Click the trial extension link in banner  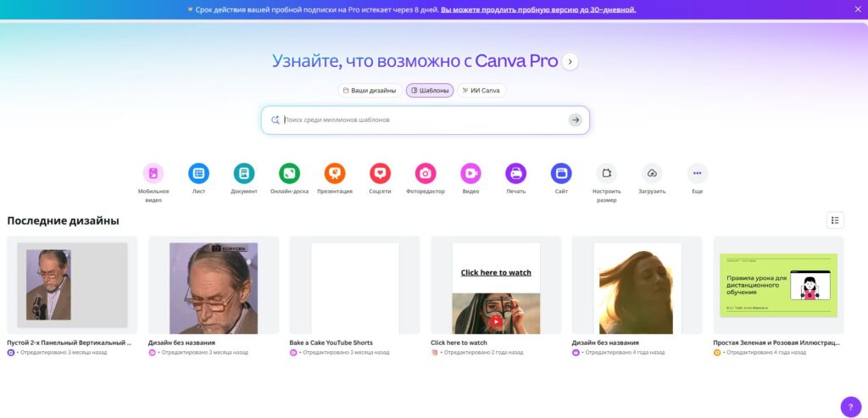coord(538,9)
